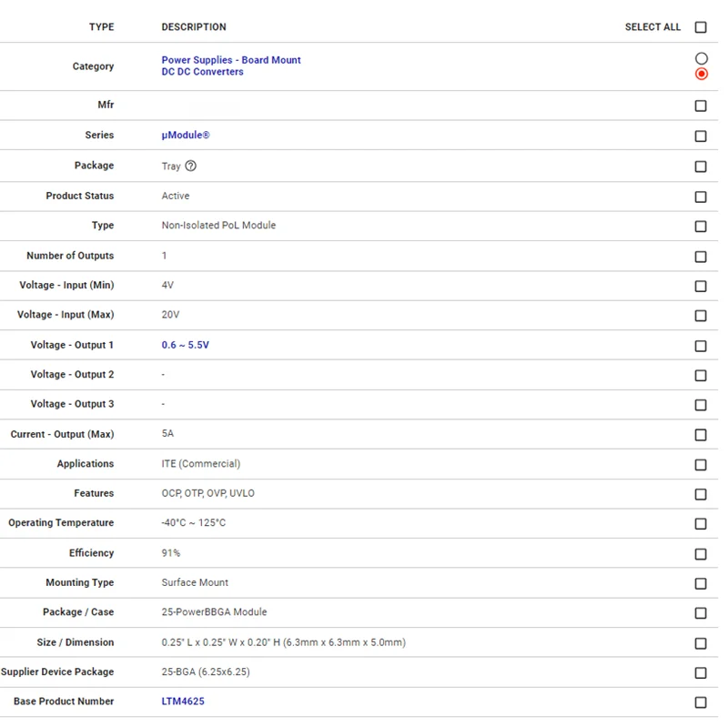Toggle the Product Status Active checkbox

click(x=701, y=197)
